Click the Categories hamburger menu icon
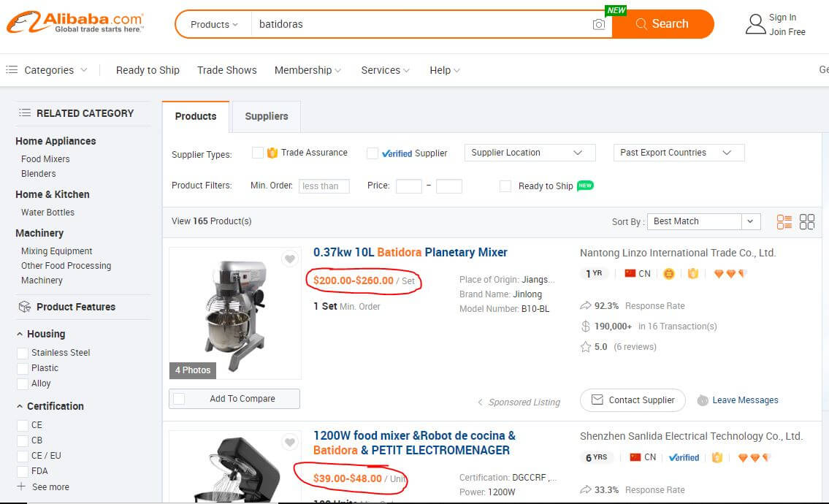 12,70
